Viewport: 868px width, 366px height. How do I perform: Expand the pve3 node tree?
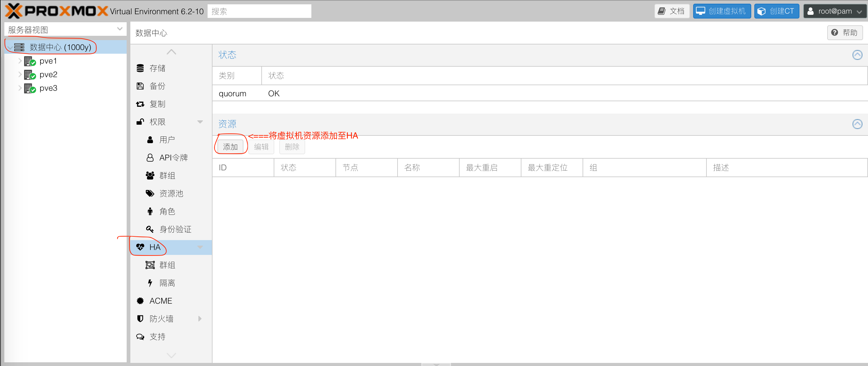[20, 88]
